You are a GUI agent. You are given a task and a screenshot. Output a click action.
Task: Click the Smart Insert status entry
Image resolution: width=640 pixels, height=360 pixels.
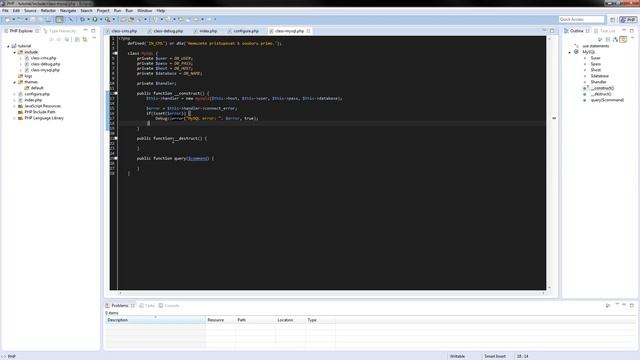[495, 356]
